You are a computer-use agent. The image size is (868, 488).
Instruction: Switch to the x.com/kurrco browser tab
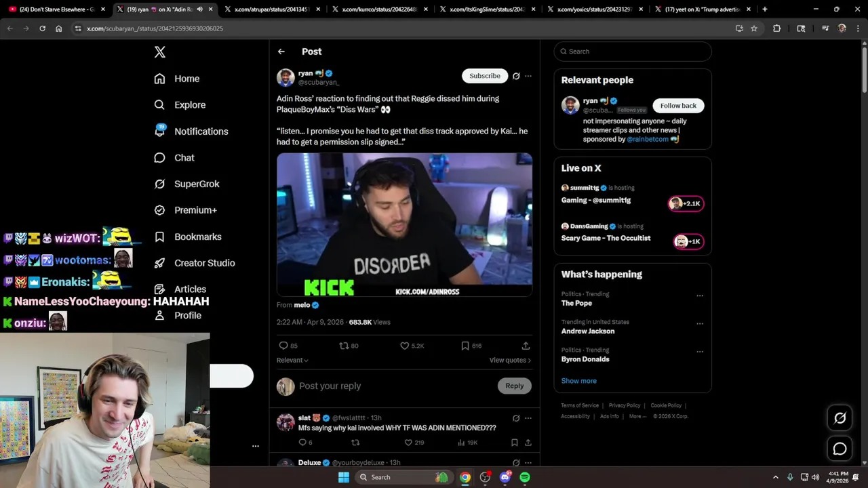[x=378, y=9]
